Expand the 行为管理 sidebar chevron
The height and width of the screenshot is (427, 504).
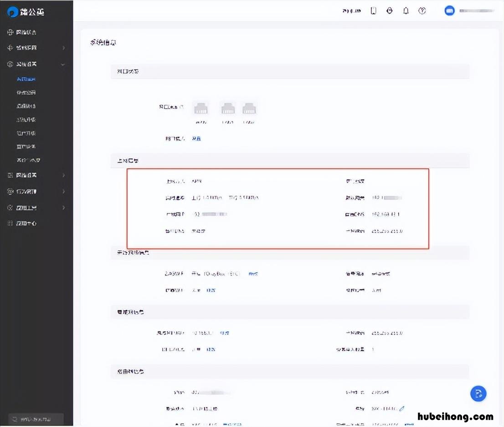64,191
